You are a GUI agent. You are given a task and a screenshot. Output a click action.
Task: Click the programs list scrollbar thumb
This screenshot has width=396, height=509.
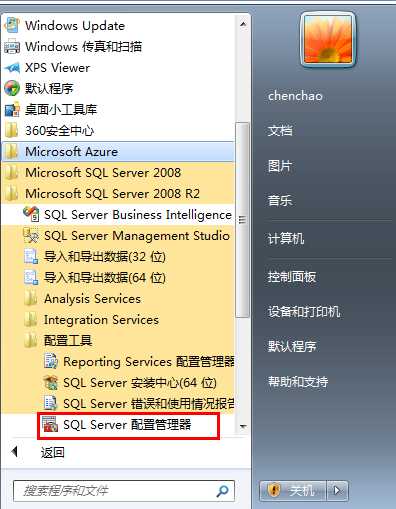(243, 220)
